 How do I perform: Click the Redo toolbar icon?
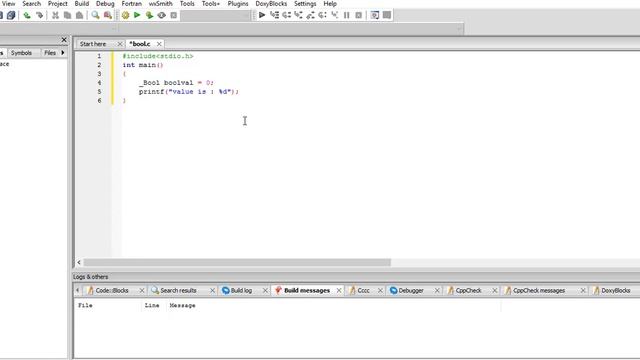pos(39,15)
